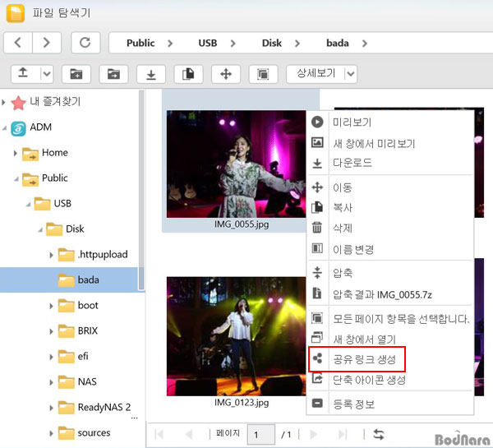The height and width of the screenshot is (448, 493).
Task: Select the NAS folder in sidebar
Action: coord(87,381)
